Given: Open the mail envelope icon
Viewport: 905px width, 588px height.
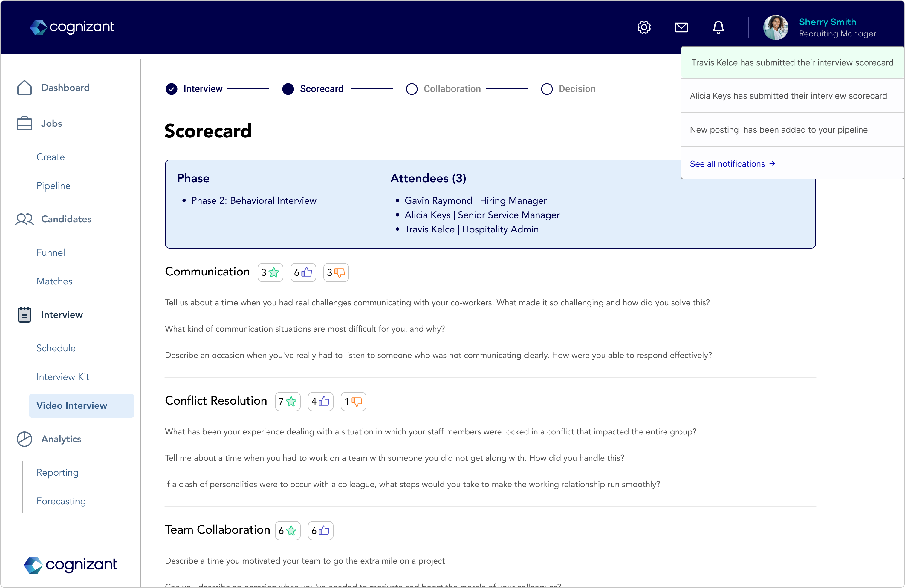Looking at the screenshot, I should [x=681, y=27].
